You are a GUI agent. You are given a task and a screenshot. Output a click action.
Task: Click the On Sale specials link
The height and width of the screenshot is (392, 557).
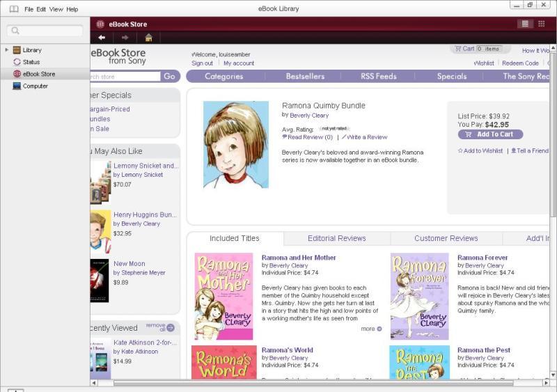pyautogui.click(x=100, y=129)
